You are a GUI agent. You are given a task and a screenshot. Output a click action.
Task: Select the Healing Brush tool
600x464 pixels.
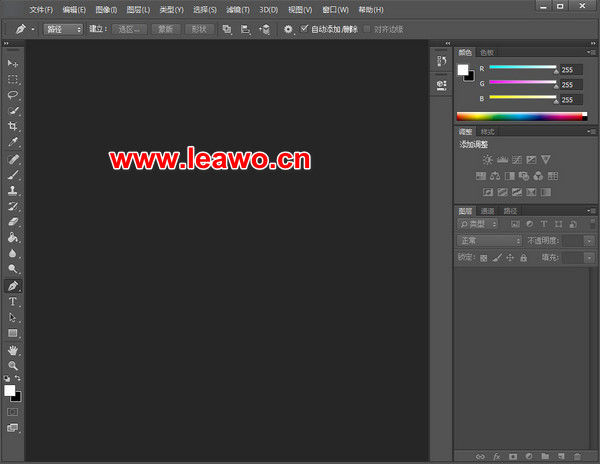tap(13, 159)
